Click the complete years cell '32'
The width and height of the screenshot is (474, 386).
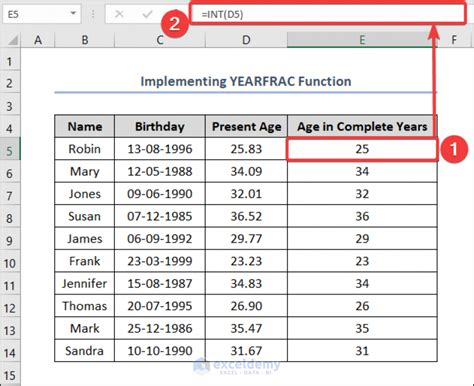(362, 194)
